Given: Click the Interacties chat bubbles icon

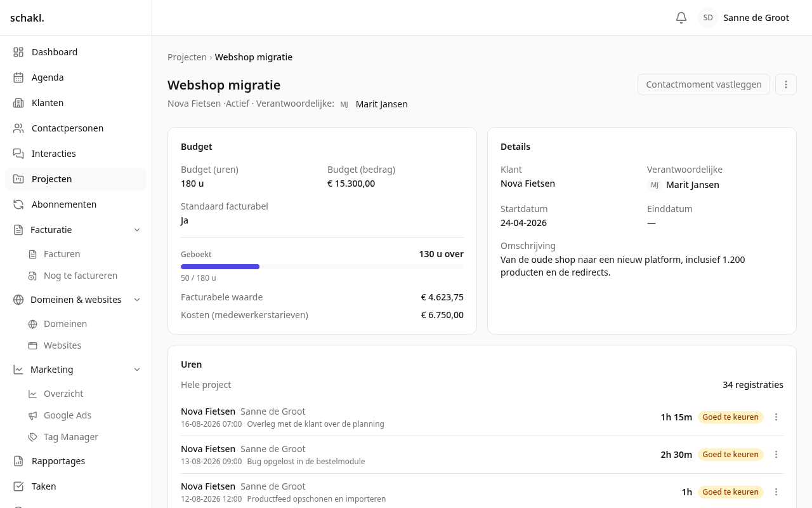Looking at the screenshot, I should (18, 154).
